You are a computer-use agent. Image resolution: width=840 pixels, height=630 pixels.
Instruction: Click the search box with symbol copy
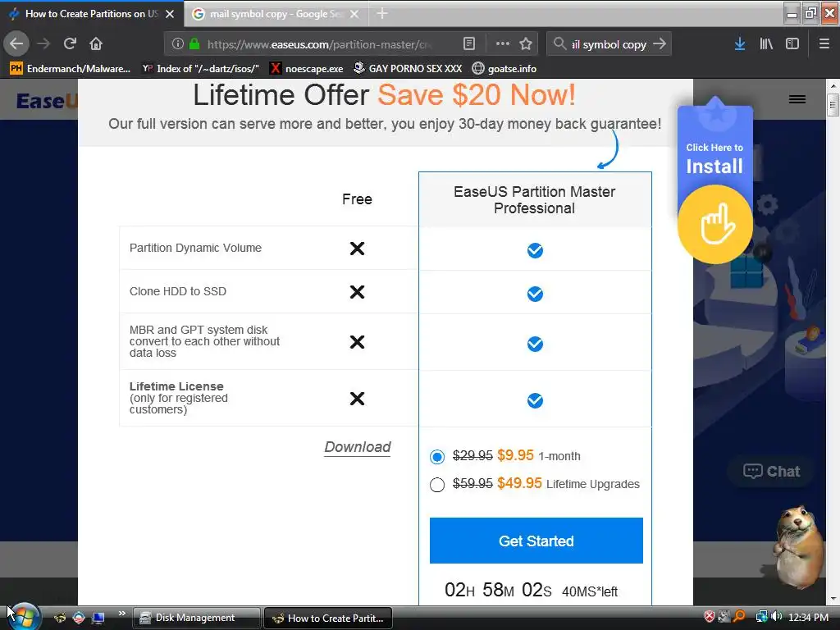pos(609,44)
